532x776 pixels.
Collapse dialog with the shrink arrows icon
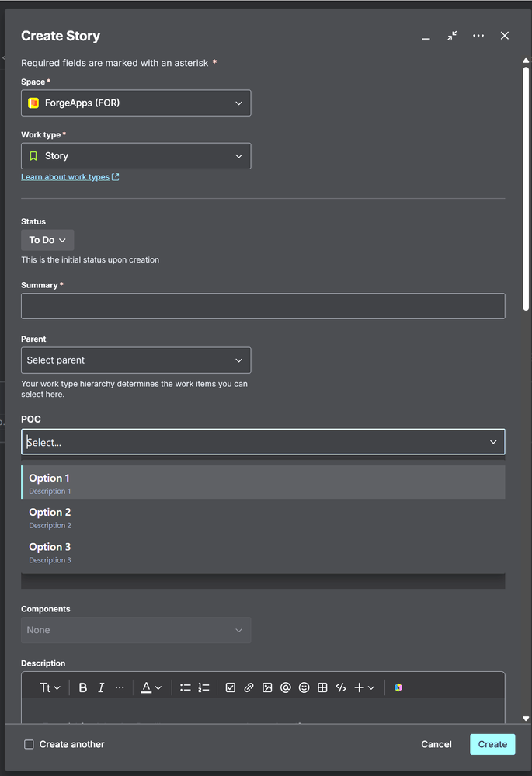click(x=452, y=36)
